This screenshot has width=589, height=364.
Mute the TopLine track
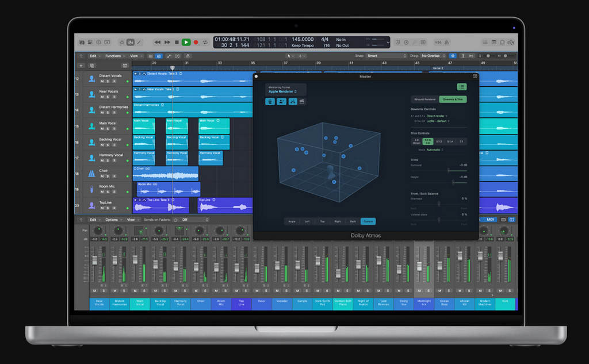point(102,208)
